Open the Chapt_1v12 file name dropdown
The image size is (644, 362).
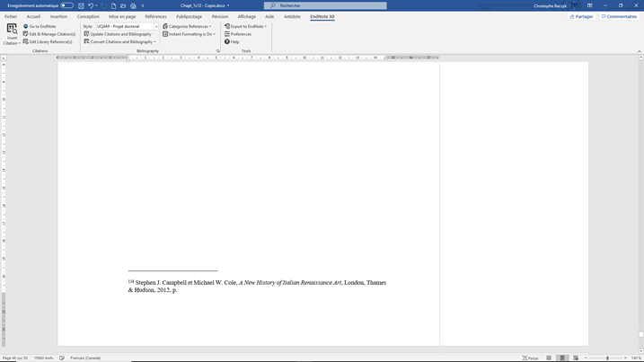228,5
